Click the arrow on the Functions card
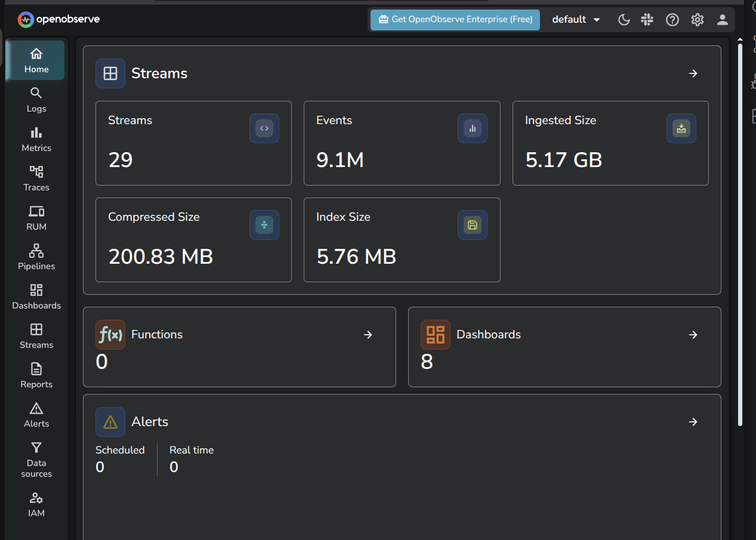This screenshot has height=540, width=756. [368, 335]
